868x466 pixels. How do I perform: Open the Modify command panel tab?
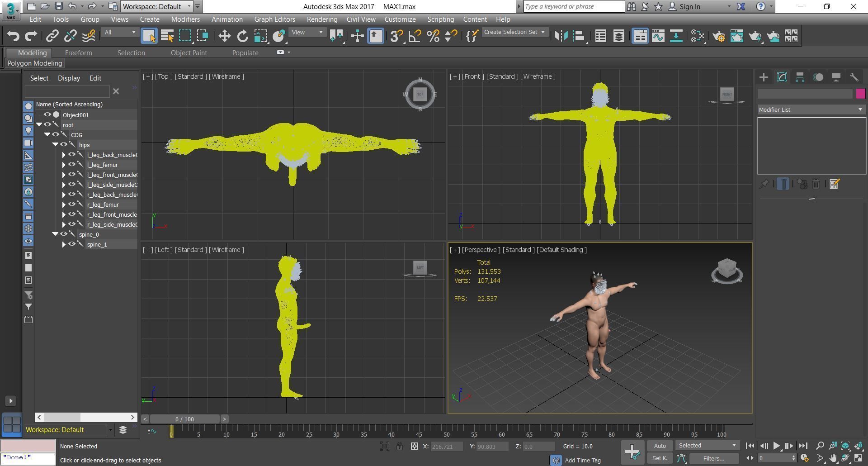[782, 77]
